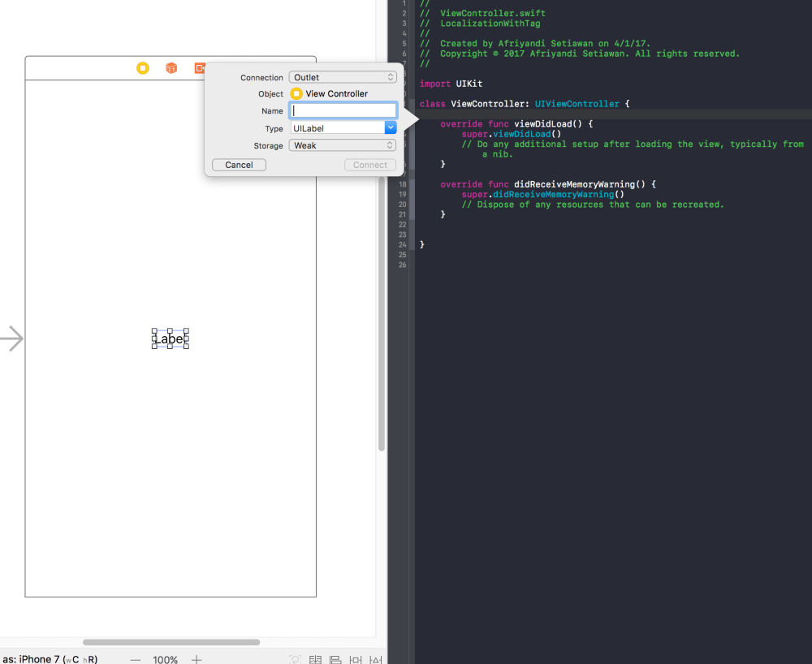
Task: Click the Copyright 2017 comment line
Action: pos(590,54)
